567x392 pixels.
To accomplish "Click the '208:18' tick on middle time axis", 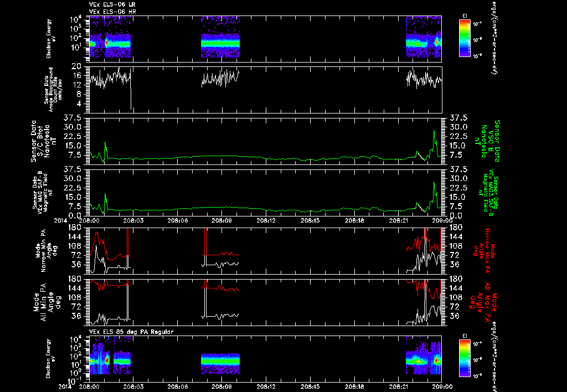I will click(354, 220).
